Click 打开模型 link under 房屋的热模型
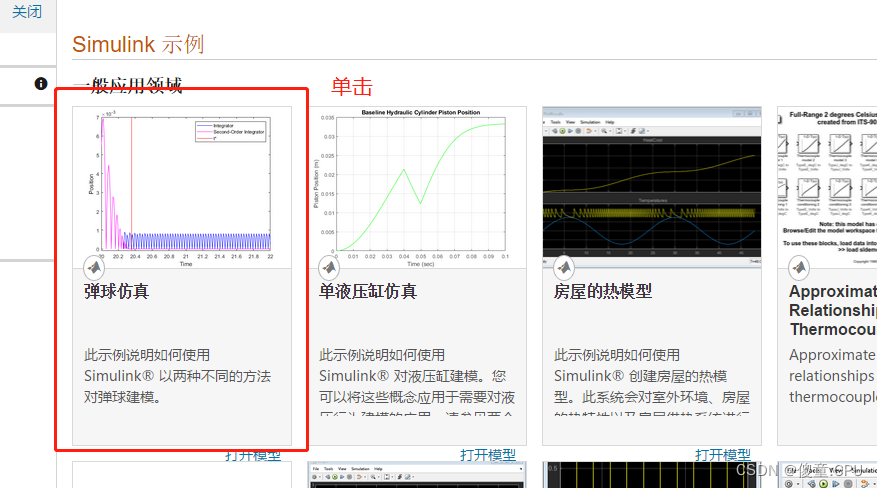877x488 pixels. point(723,455)
